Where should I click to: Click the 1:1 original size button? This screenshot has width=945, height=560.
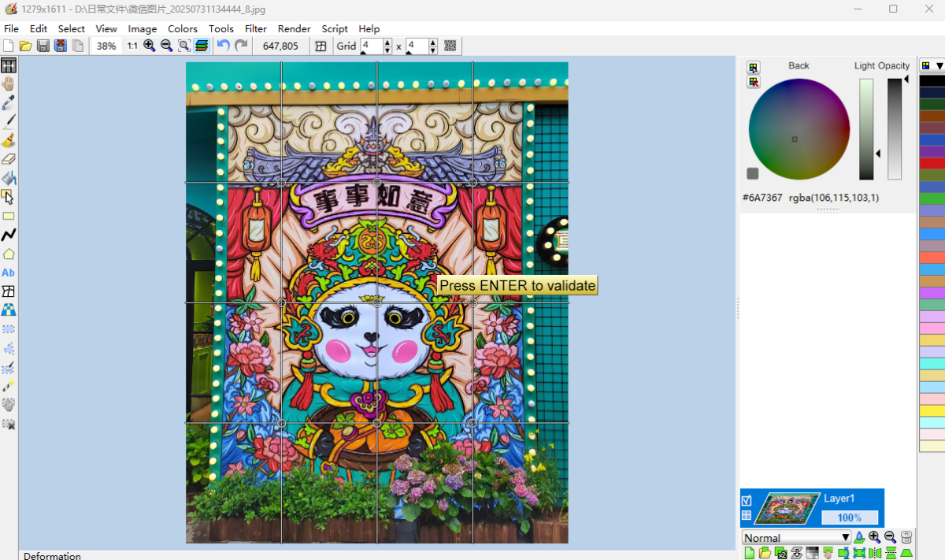click(x=132, y=46)
